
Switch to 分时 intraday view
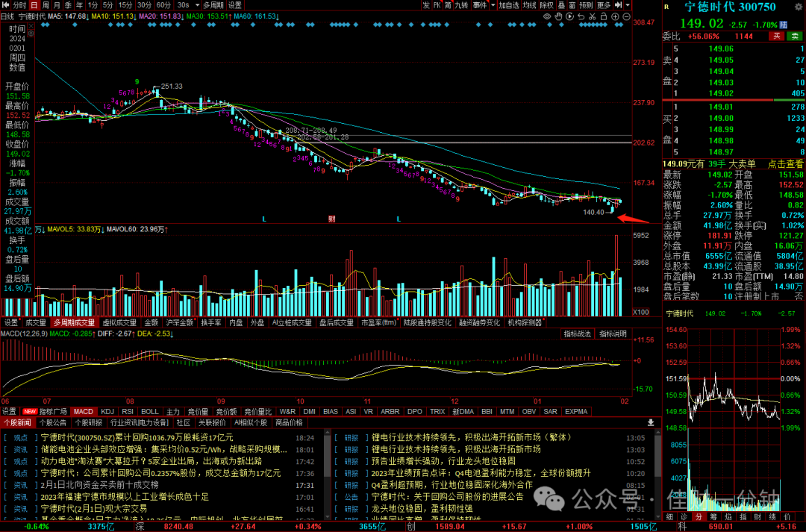pyautogui.click(x=19, y=5)
